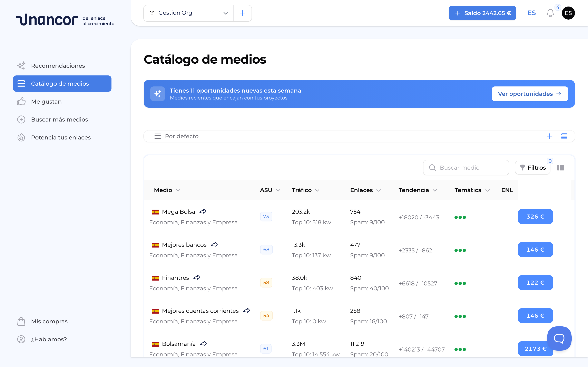The width and height of the screenshot is (588, 367).
Task: Open Saldo 2442.65 € balance button
Action: click(x=482, y=13)
